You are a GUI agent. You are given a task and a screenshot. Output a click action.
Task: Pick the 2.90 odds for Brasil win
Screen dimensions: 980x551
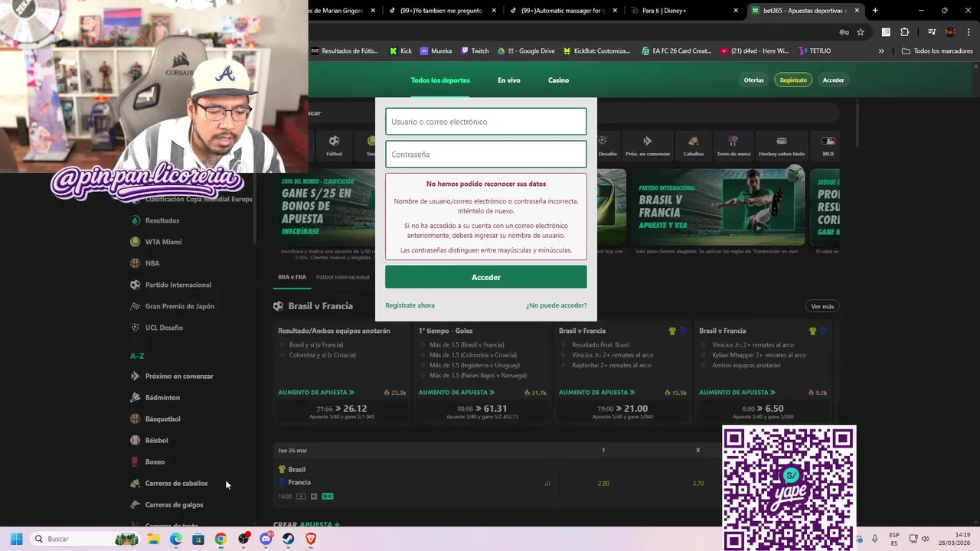click(603, 484)
